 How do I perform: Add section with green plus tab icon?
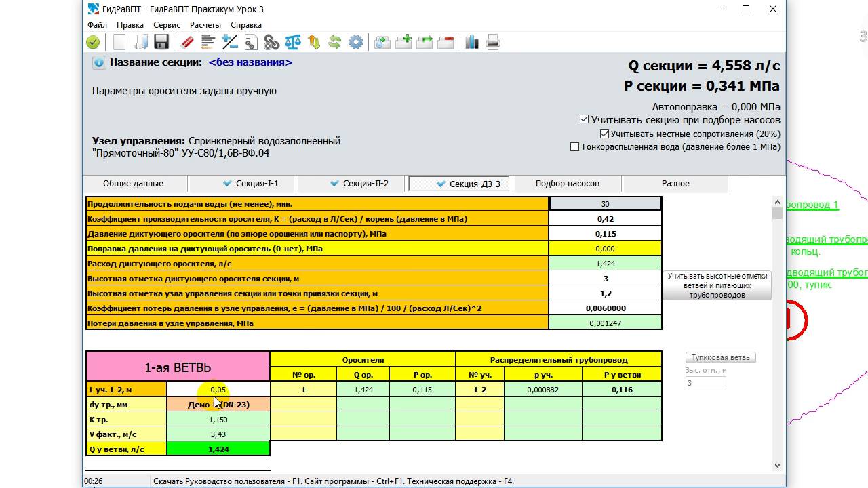point(403,42)
